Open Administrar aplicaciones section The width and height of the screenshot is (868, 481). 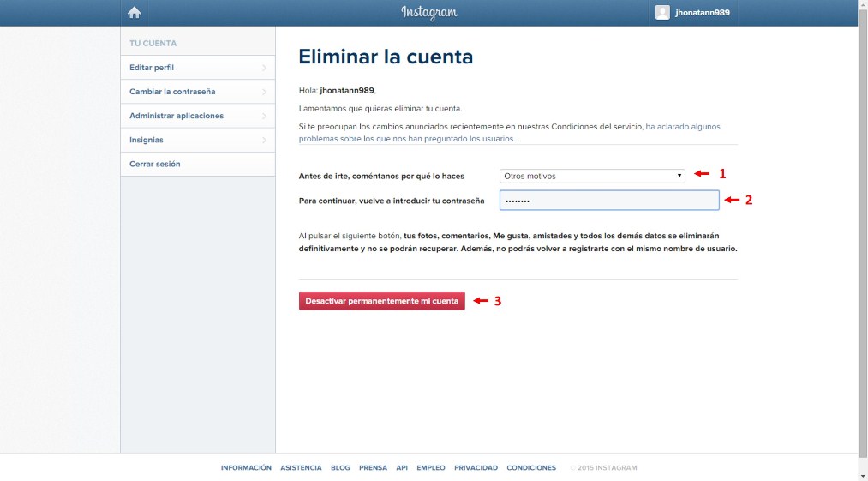pyautogui.click(x=198, y=116)
